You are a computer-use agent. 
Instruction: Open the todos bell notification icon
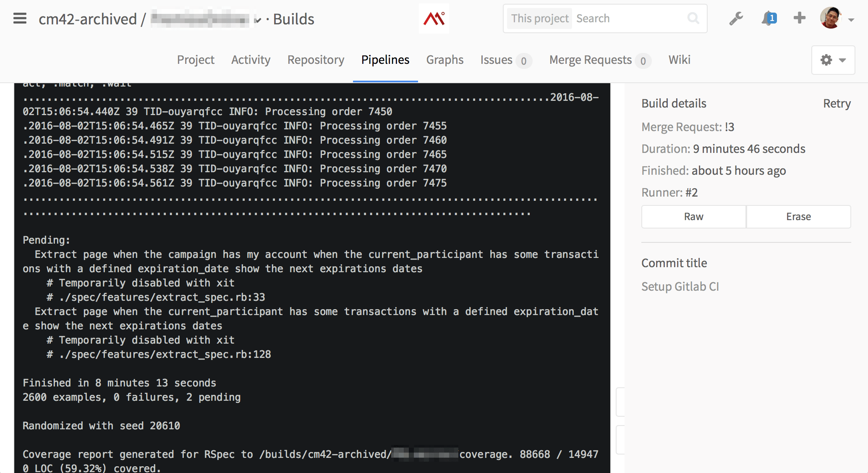pyautogui.click(x=769, y=18)
